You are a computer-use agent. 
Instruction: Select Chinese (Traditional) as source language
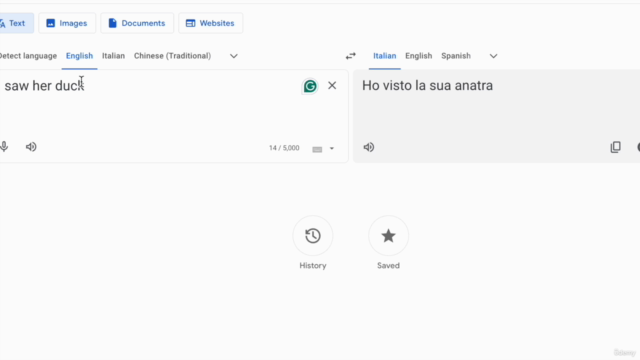coord(172,56)
